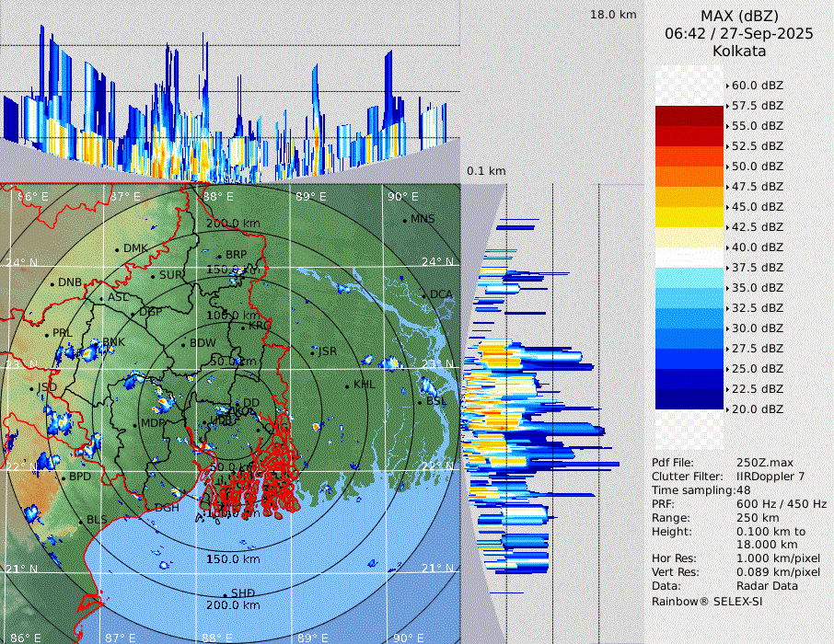Click the MAX (dBZ) title text
This screenshot has height=644, width=834.
point(739,16)
